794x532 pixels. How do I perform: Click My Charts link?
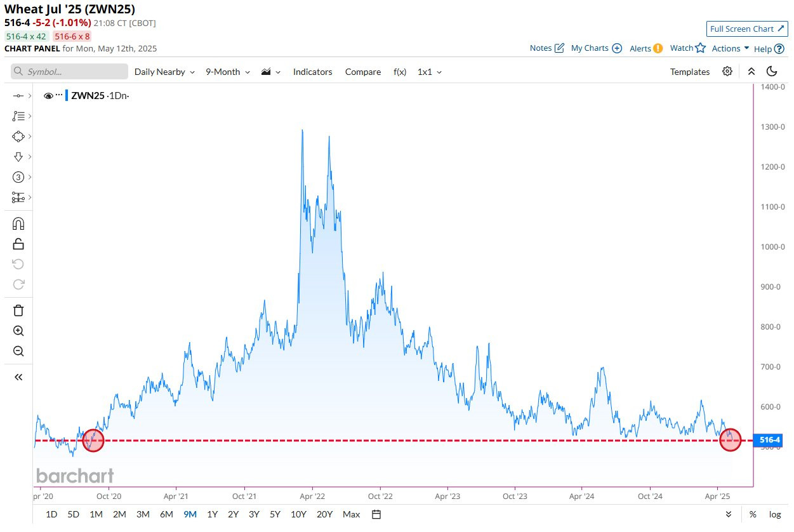click(x=597, y=48)
